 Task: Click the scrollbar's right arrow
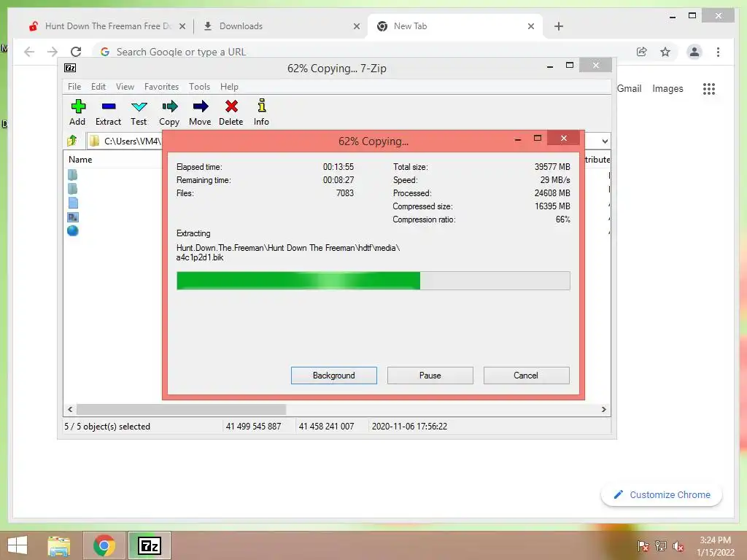(603, 410)
